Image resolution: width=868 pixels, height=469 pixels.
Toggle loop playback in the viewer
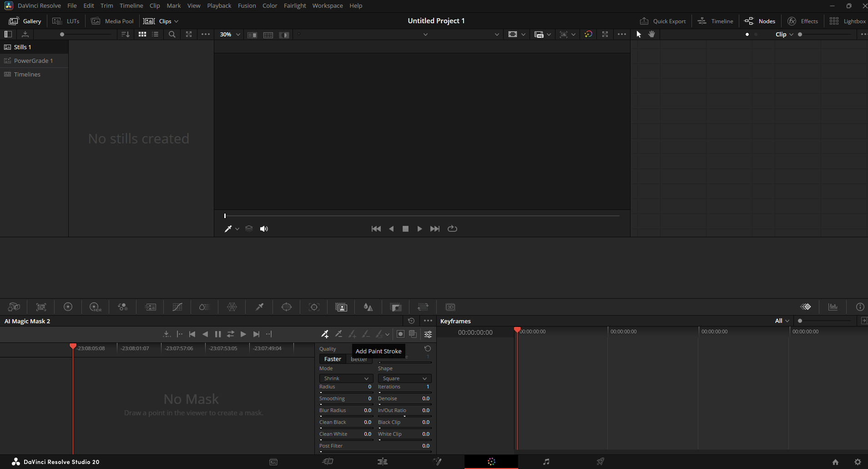[452, 229]
